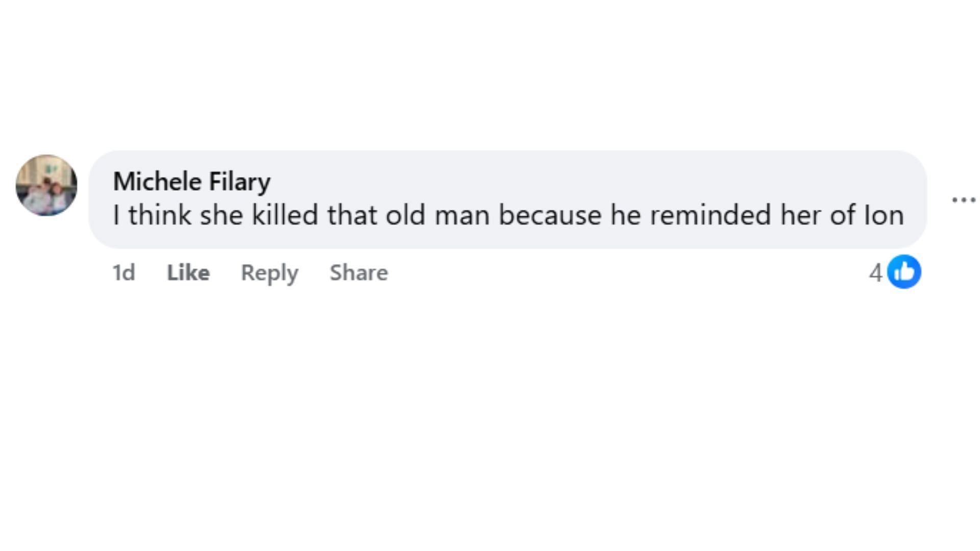Show who reacted via the thumbs-up badge
This screenshot has height=551, width=980.
[x=904, y=272]
